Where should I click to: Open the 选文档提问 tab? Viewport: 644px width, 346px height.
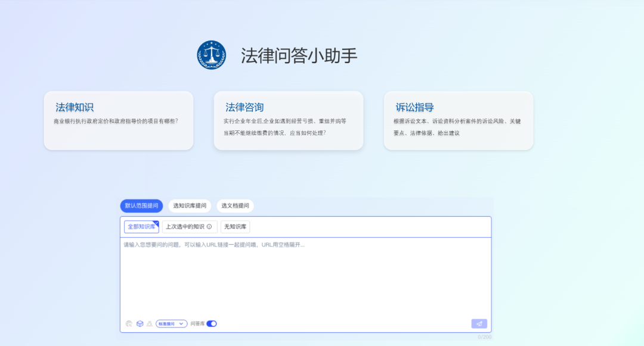(235, 206)
